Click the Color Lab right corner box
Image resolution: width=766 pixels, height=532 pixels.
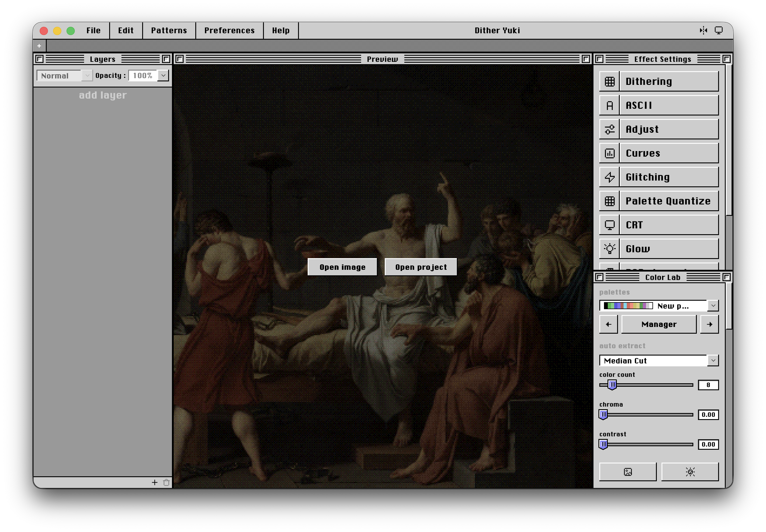point(726,277)
